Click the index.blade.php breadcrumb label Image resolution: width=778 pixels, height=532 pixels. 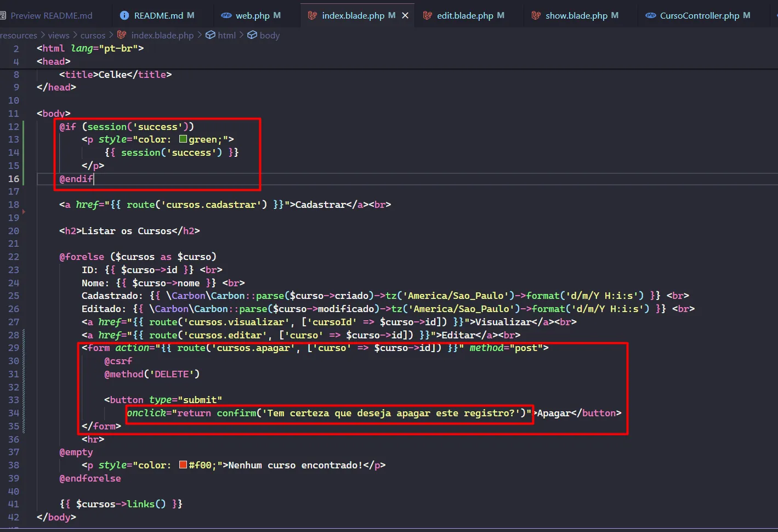point(162,35)
